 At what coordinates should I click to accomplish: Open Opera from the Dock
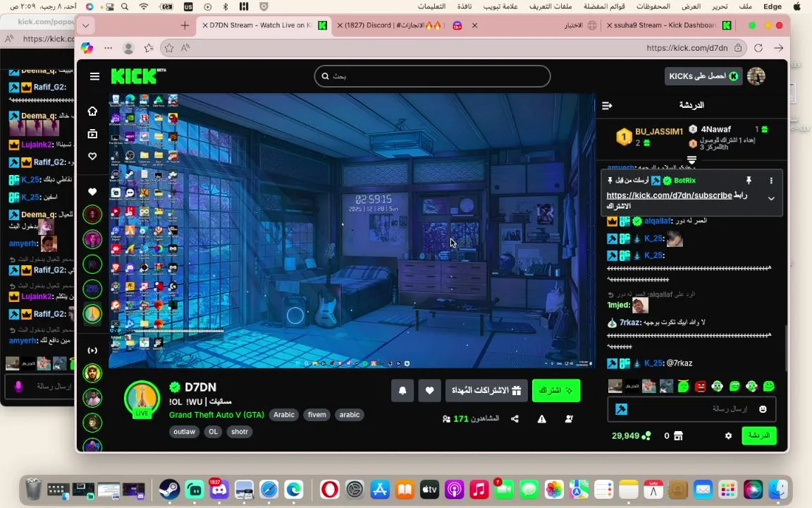click(x=329, y=490)
